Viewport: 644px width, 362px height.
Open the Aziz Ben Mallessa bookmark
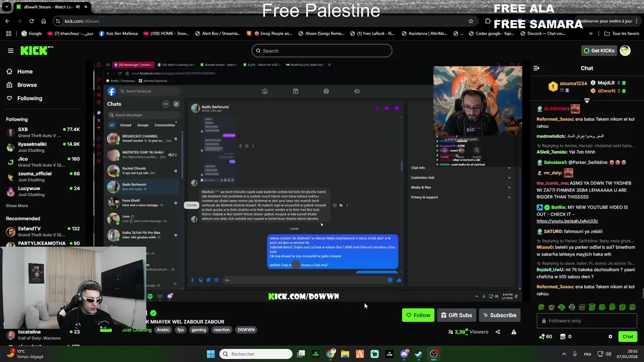[118, 34]
